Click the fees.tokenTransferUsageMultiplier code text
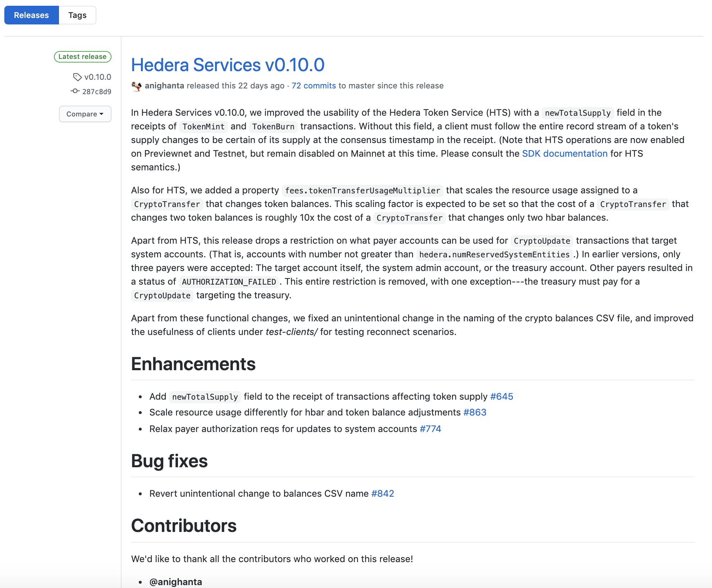 pos(362,190)
